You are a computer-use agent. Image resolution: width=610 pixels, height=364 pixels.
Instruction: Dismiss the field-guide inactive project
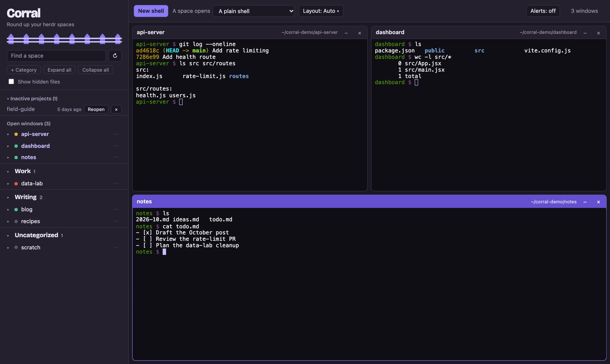coord(116,109)
